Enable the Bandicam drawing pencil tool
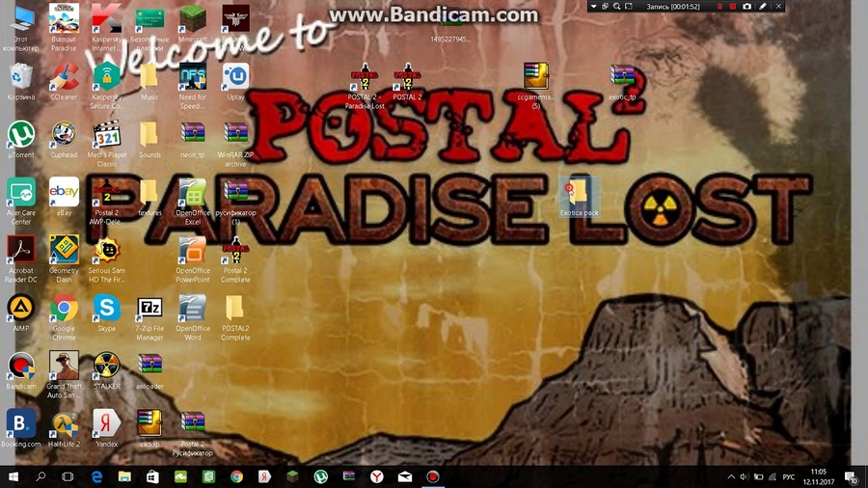Screen dimensions: 868x488 click(762, 7)
